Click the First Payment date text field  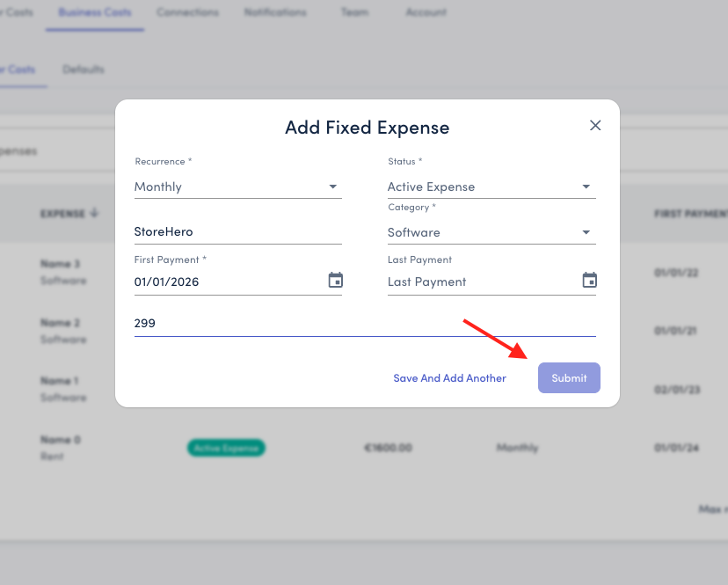[224, 282]
